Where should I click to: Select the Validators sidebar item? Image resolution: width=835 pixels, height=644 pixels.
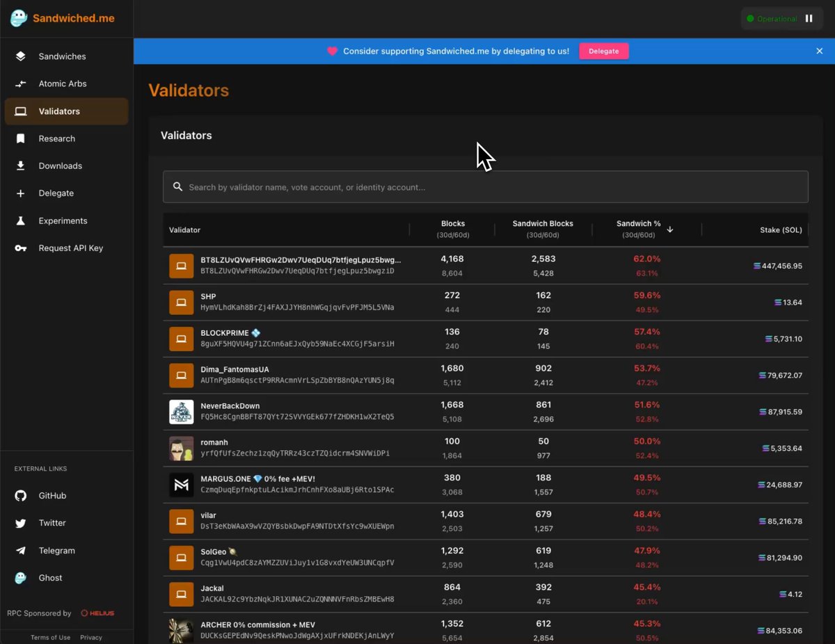coord(66,111)
